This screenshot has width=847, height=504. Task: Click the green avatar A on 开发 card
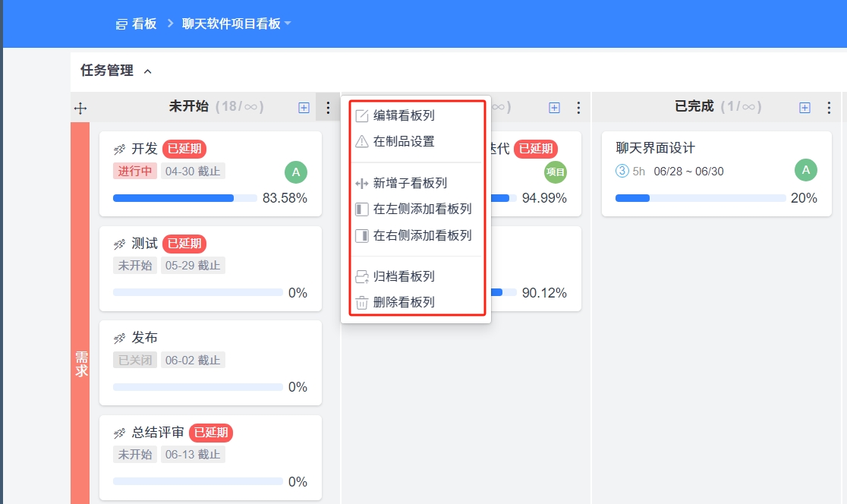(x=296, y=172)
